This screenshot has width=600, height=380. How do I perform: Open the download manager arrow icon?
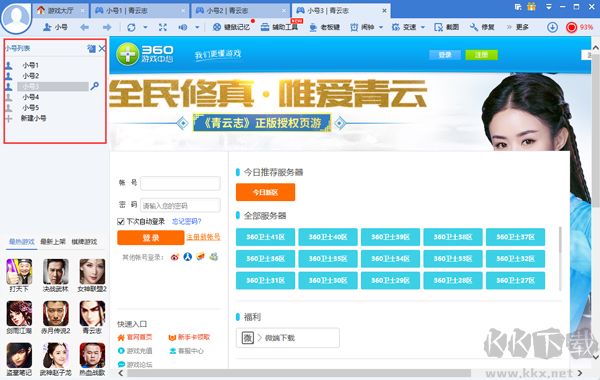552,27
